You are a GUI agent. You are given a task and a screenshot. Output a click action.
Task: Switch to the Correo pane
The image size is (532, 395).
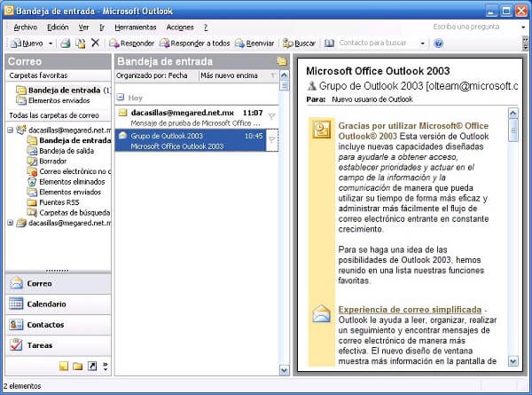pyautogui.click(x=59, y=283)
